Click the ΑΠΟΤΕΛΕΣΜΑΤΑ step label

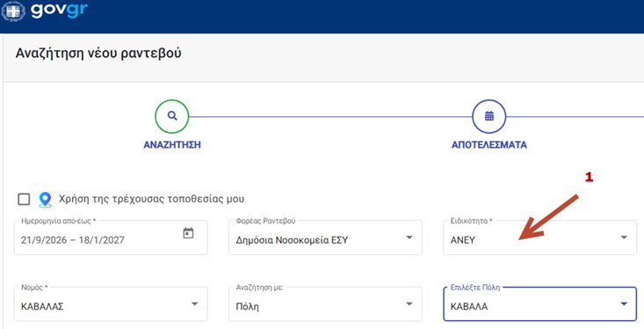point(489,145)
